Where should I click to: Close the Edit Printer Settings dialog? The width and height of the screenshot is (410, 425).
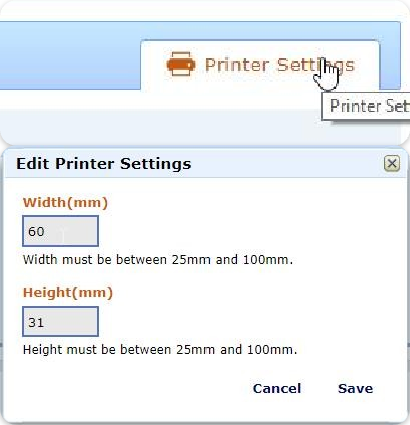coord(392,164)
